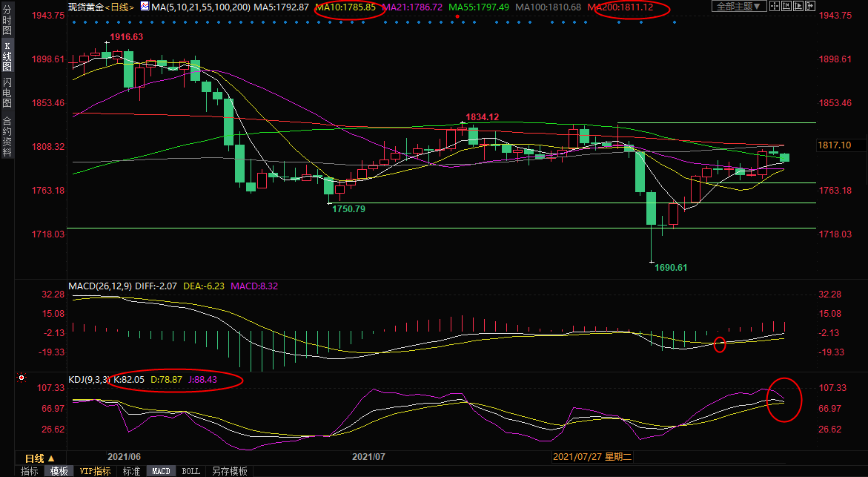
Task: Click the chart play-forward icon
Action: 798,6
